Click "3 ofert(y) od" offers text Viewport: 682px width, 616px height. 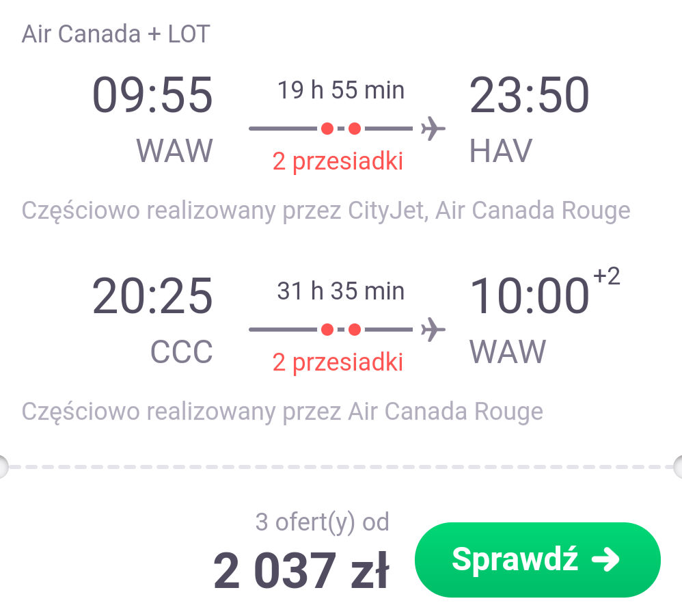(323, 522)
